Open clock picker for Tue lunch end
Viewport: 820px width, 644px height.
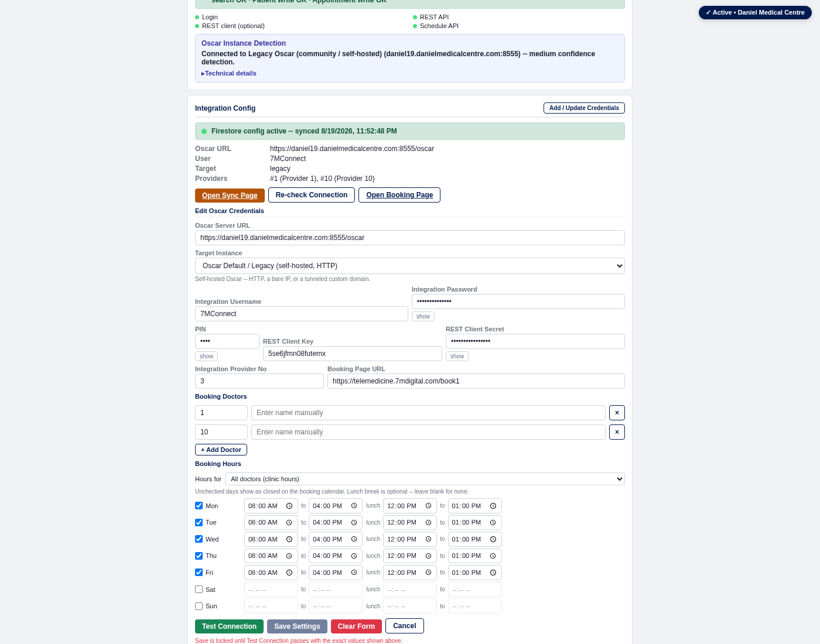493,522
